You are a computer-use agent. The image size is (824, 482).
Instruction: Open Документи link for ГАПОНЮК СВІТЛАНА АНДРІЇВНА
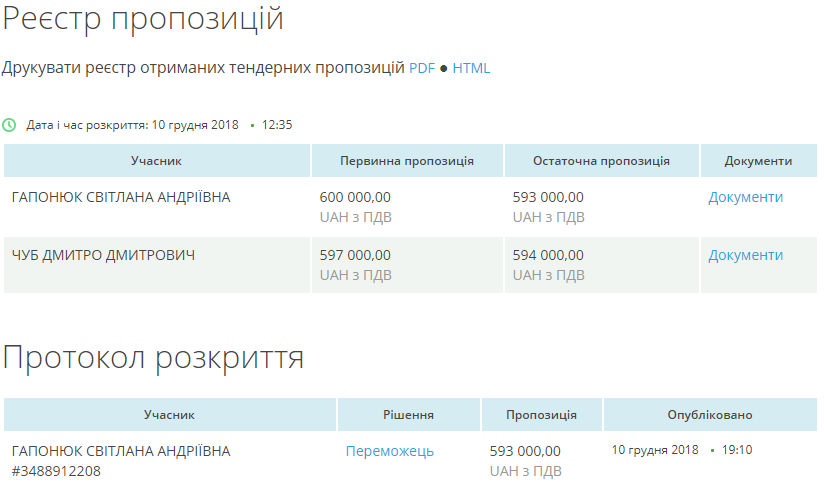pyautogui.click(x=745, y=197)
